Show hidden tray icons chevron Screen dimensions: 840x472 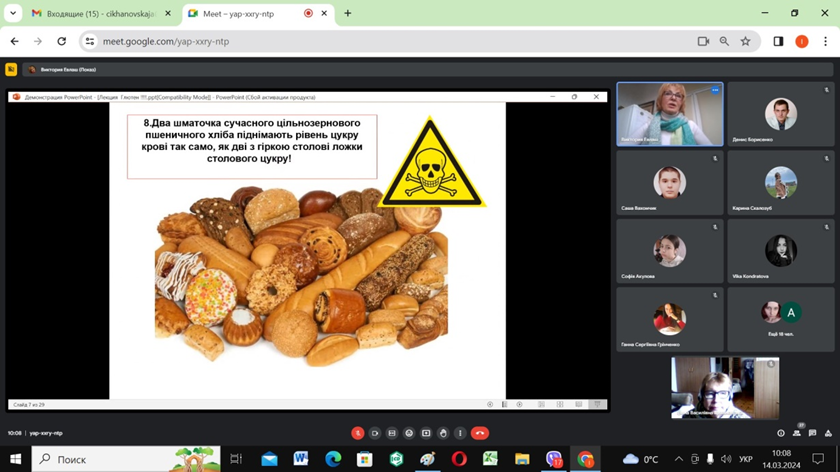(679, 459)
